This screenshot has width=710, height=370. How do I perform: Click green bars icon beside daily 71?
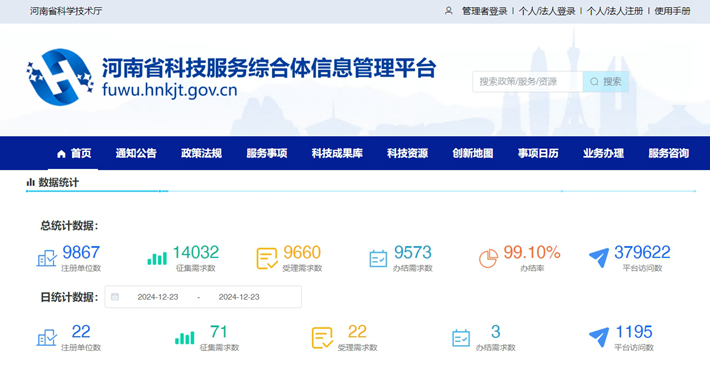(x=185, y=338)
